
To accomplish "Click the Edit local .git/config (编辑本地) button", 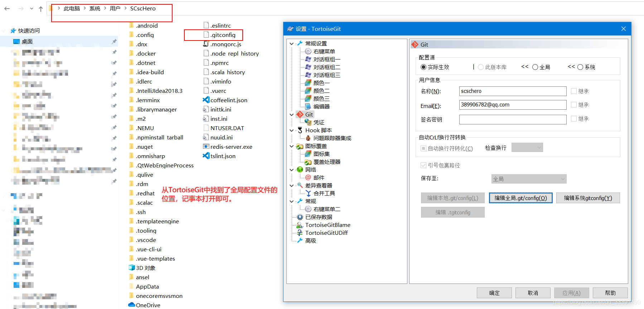I will [452, 198].
